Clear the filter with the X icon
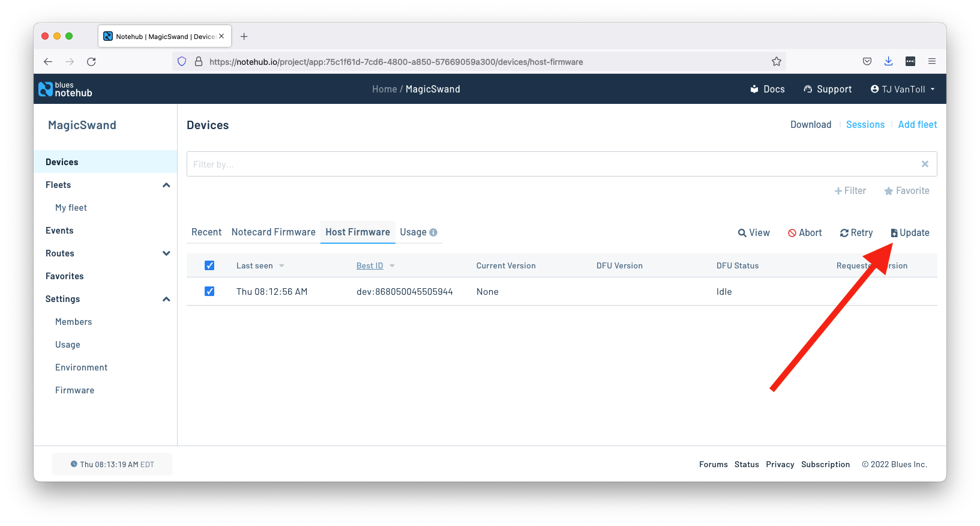 pos(925,164)
